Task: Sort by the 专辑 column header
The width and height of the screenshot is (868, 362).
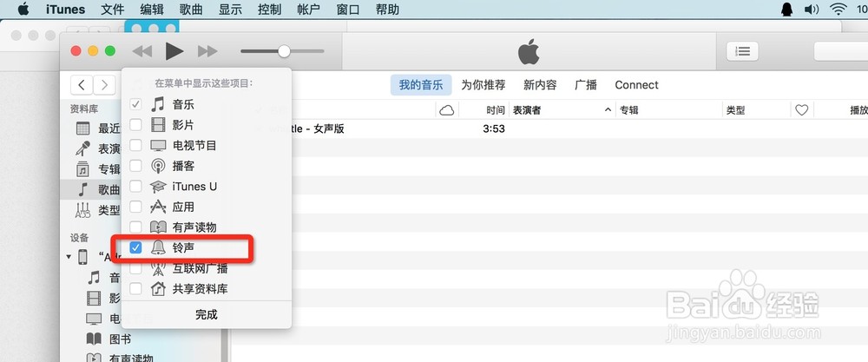Action: [x=668, y=110]
